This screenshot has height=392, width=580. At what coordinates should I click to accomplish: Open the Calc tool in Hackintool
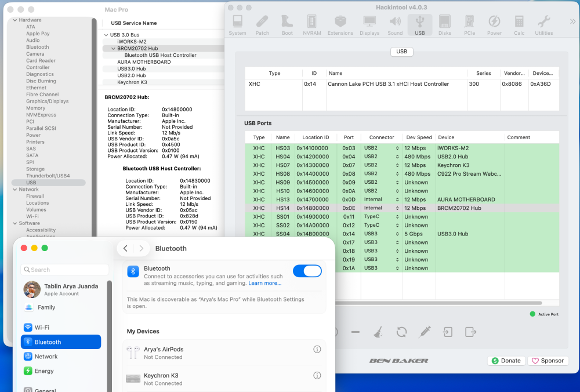point(519,25)
